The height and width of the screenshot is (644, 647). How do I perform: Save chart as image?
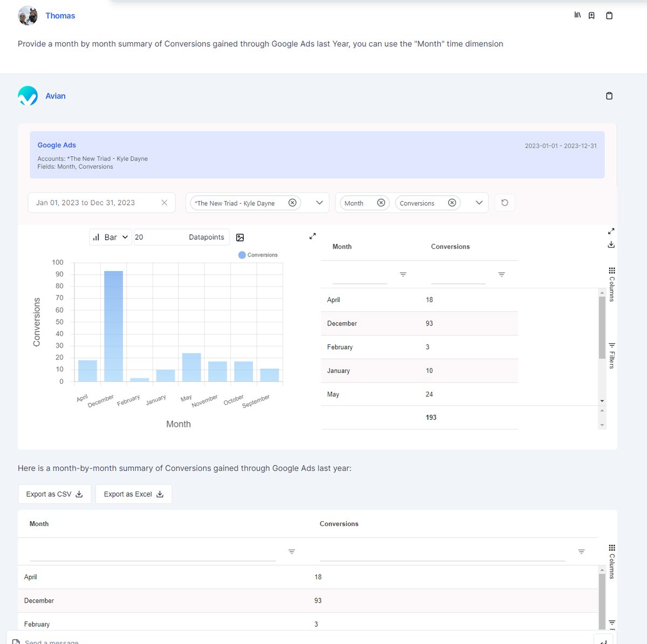pos(240,238)
